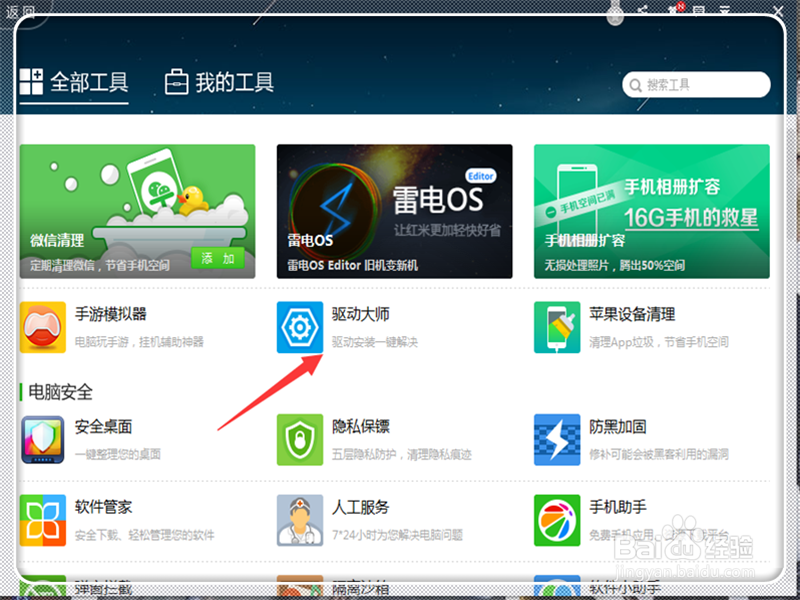
Task: Click the 我的工具 briefcase icon
Action: pos(177,82)
